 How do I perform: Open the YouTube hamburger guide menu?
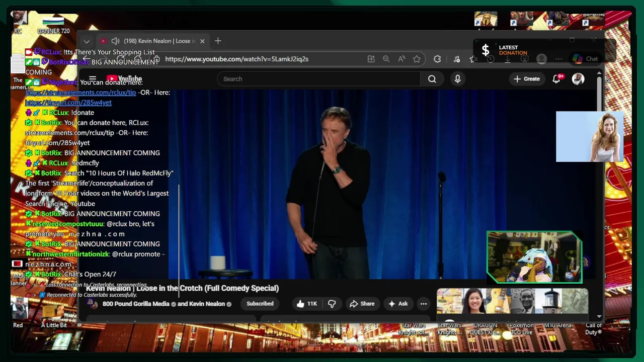coord(93,79)
